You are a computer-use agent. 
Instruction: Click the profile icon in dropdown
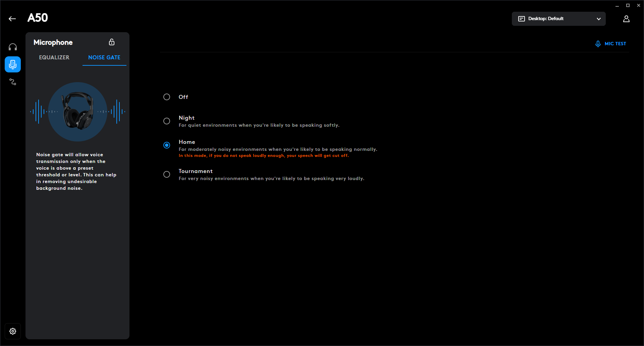[x=522, y=19]
